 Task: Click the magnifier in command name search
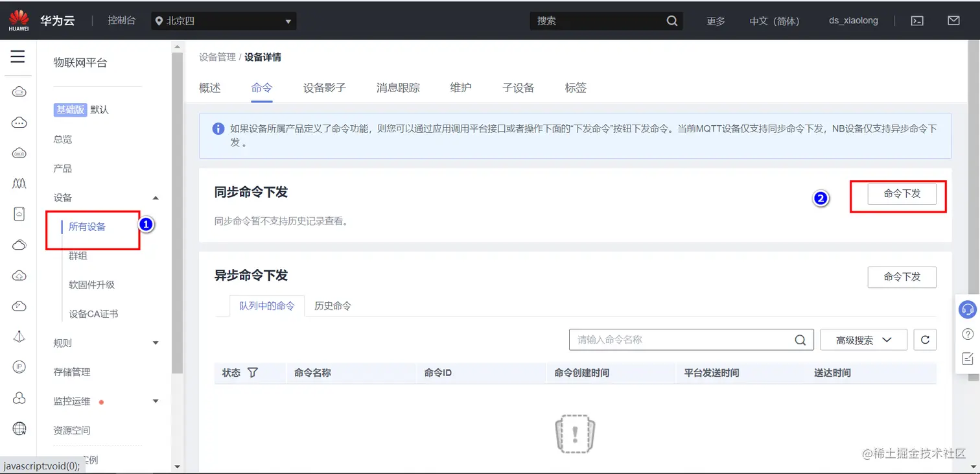(800, 340)
